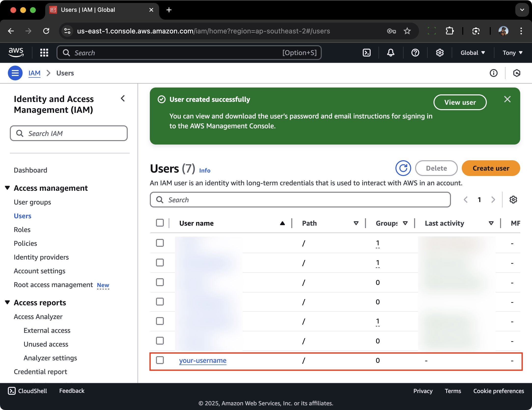Check the select-all users checkbox
This screenshot has height=410, width=532.
point(160,223)
